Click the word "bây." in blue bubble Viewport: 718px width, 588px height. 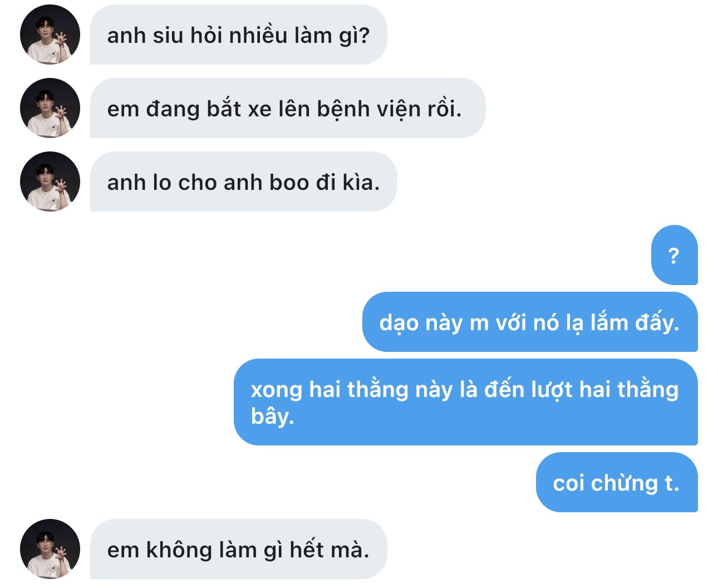coord(272,415)
